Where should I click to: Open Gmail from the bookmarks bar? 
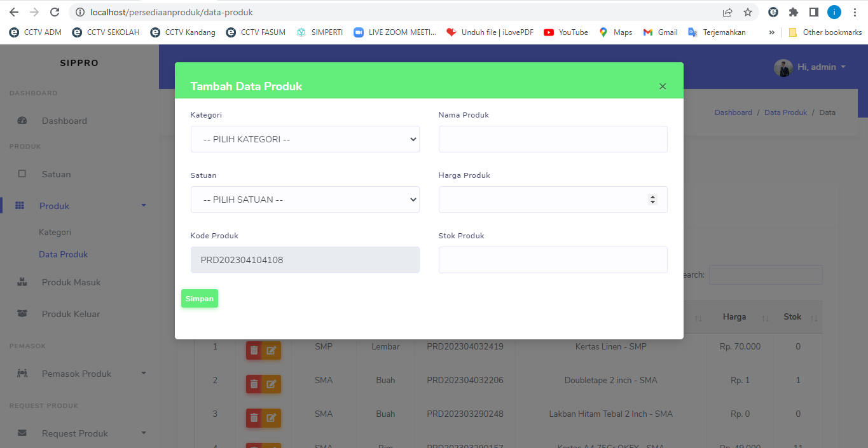click(659, 32)
